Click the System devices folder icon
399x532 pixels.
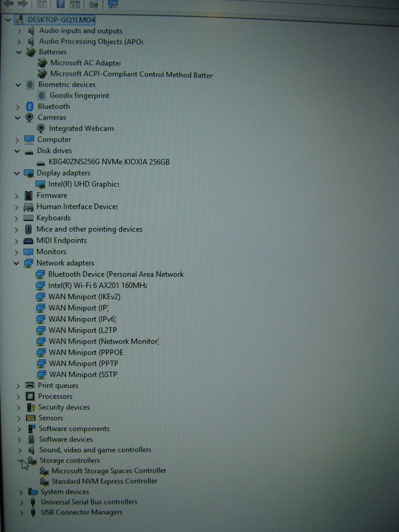click(33, 491)
